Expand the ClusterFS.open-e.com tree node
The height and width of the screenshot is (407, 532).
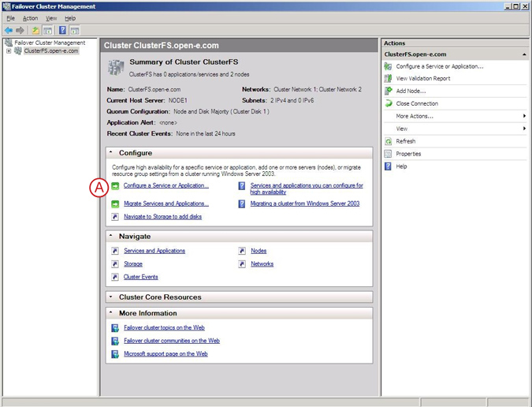[9, 51]
